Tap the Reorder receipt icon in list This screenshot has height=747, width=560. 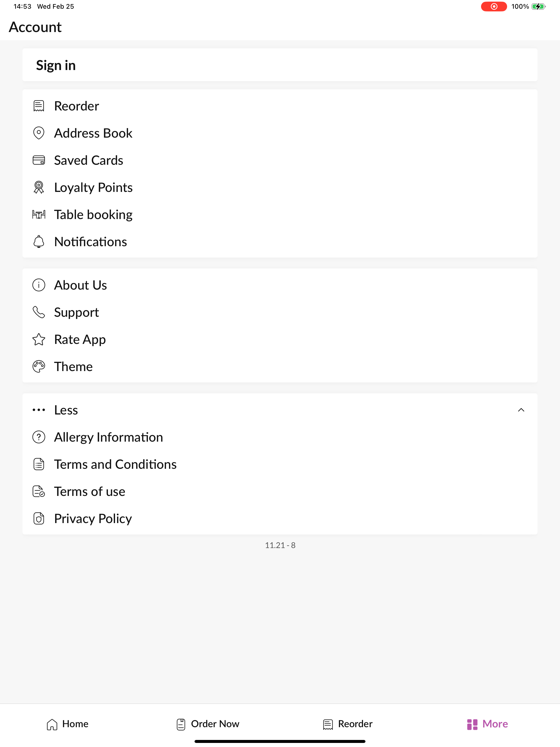coord(39,106)
